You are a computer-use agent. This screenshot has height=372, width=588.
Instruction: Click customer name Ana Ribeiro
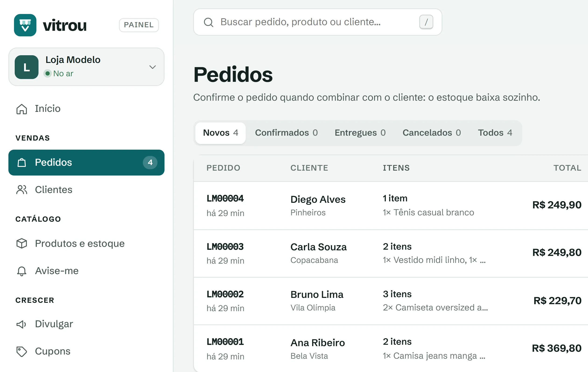(x=317, y=343)
